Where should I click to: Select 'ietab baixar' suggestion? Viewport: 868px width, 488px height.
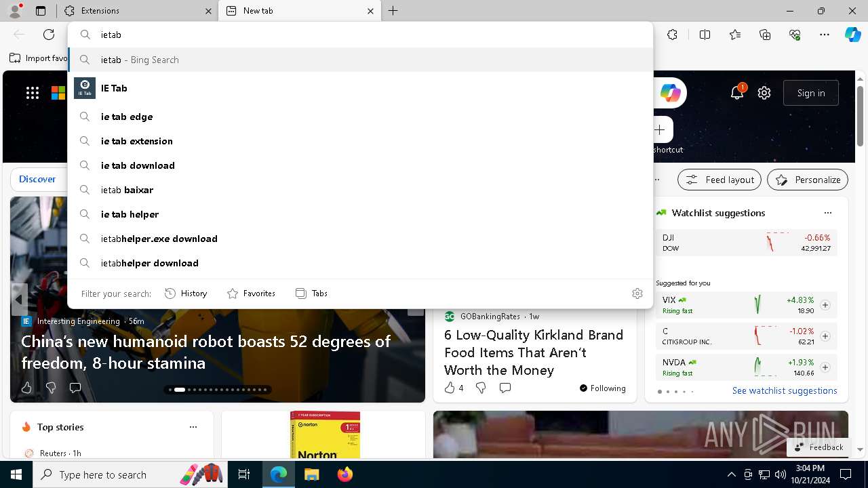pyautogui.click(x=361, y=190)
